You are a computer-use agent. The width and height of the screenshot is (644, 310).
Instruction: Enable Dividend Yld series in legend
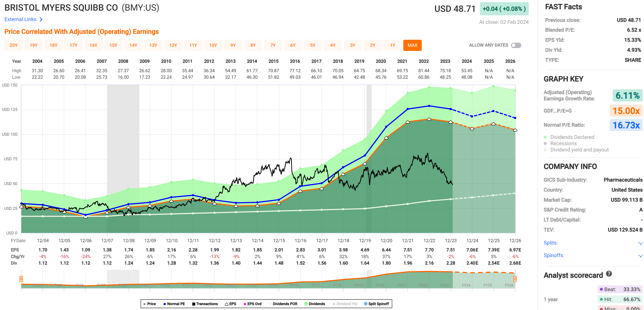345,304
